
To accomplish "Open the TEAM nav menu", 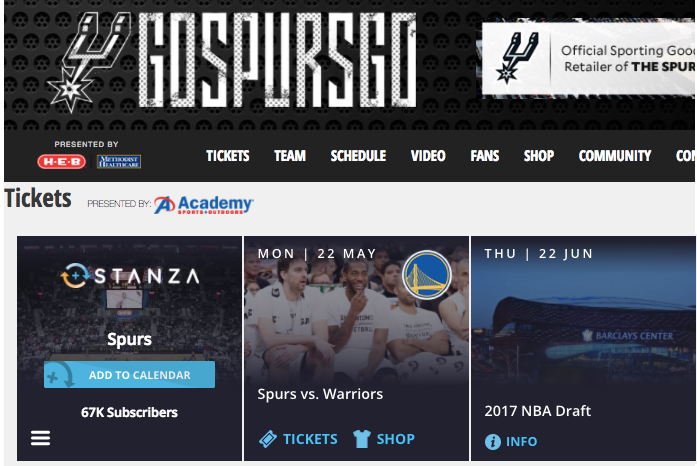I will point(290,156).
